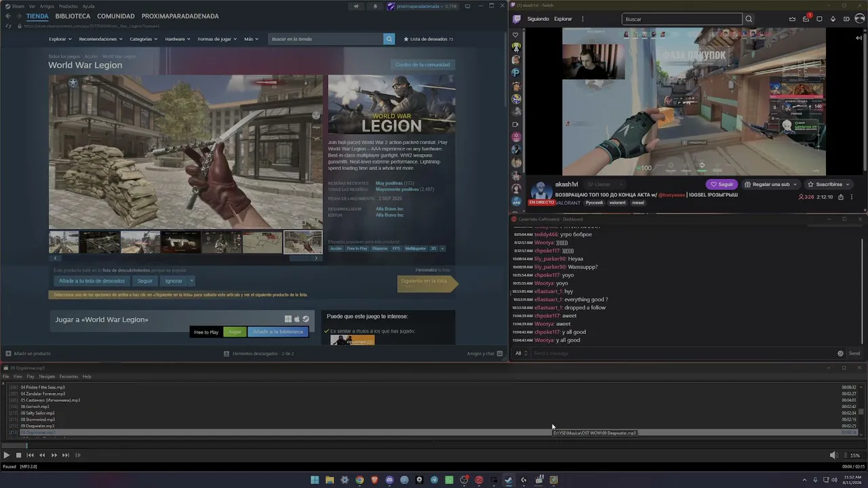Screen dimensions: 868x488
Task: Open Twitch whispers chat icon
Action: coord(820,19)
